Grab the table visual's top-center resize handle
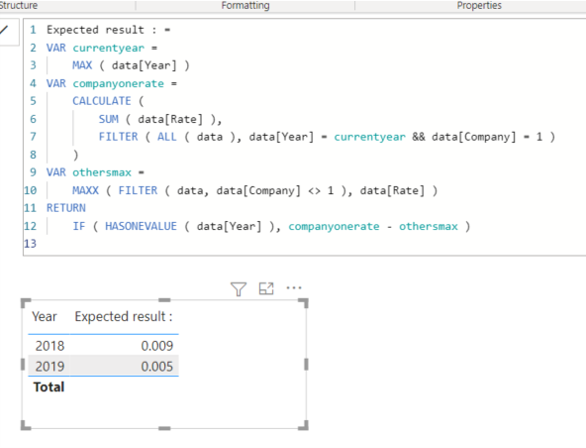Image resolution: width=586 pixels, height=448 pixels. coord(164,300)
